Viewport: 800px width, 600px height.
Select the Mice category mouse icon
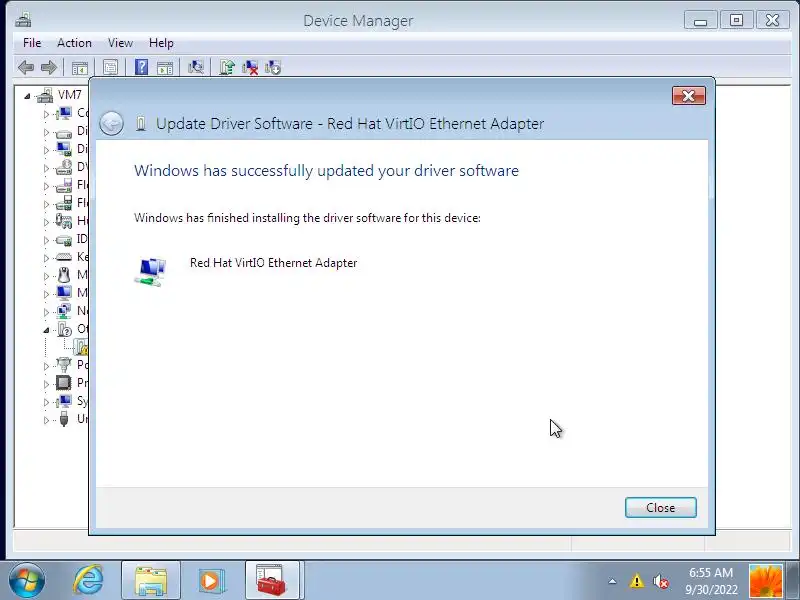[64, 275]
